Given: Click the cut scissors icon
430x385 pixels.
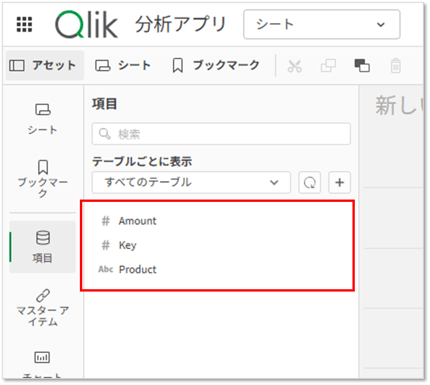Looking at the screenshot, I should point(294,66).
